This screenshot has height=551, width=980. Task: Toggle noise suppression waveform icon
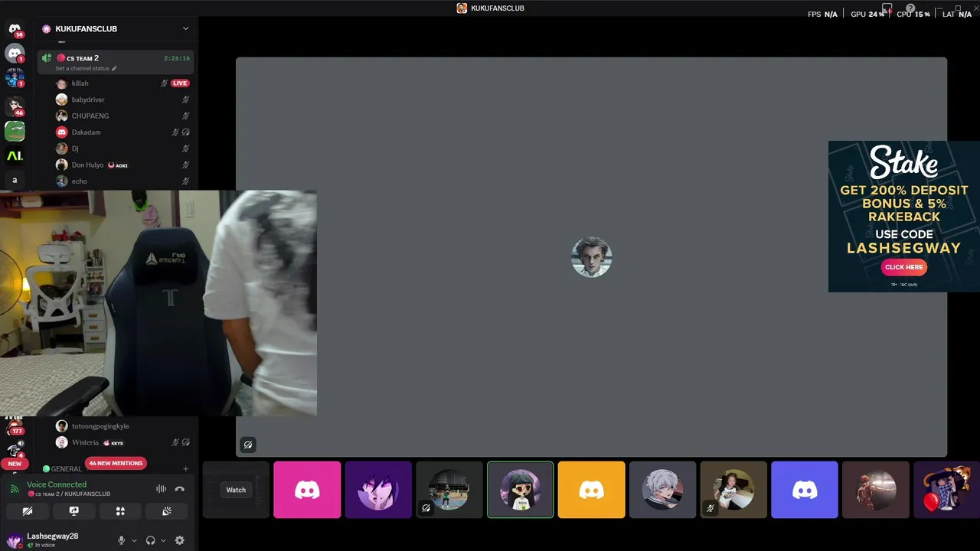click(x=161, y=489)
